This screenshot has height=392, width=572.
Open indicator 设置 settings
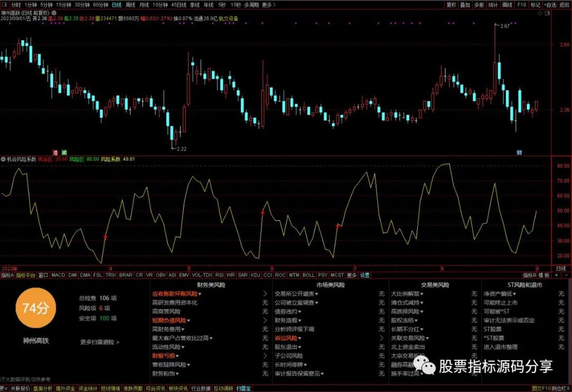click(x=365, y=275)
